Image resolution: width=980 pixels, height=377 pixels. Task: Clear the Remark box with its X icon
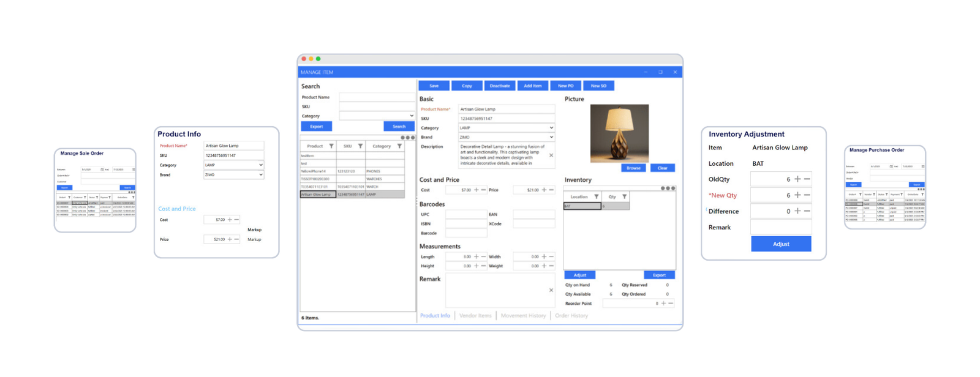(x=551, y=290)
